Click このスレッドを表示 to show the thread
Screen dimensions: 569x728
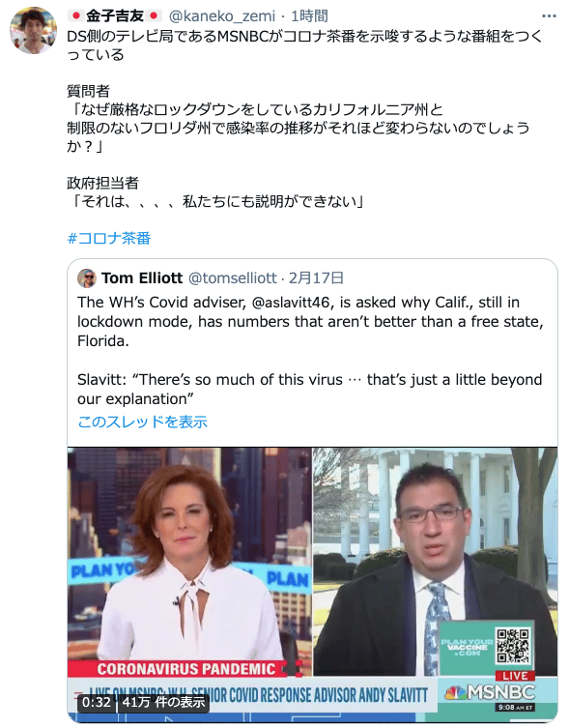tap(142, 422)
